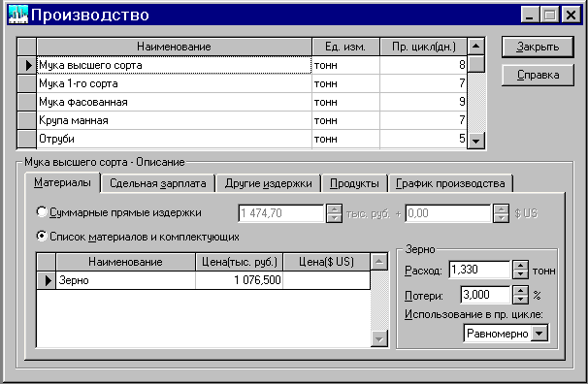This screenshot has height=384, width=588.
Task: Decrease Потери percentage with down arrow
Action: 520,300
